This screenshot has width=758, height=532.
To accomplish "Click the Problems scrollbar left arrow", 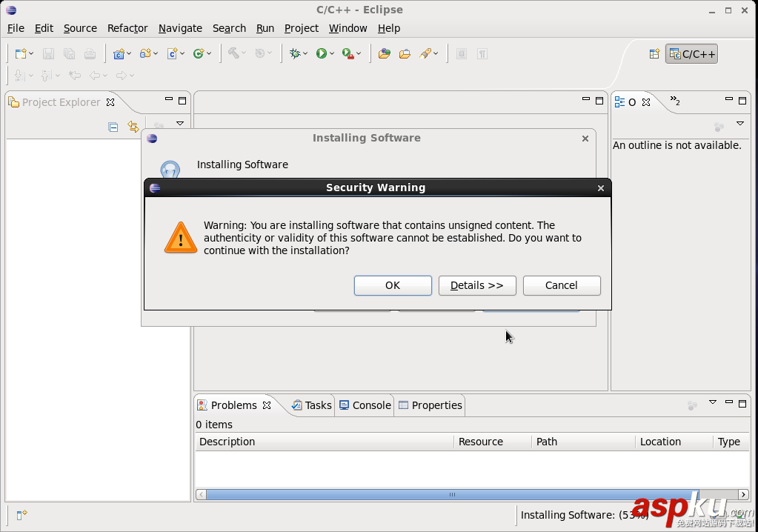I will (x=201, y=494).
